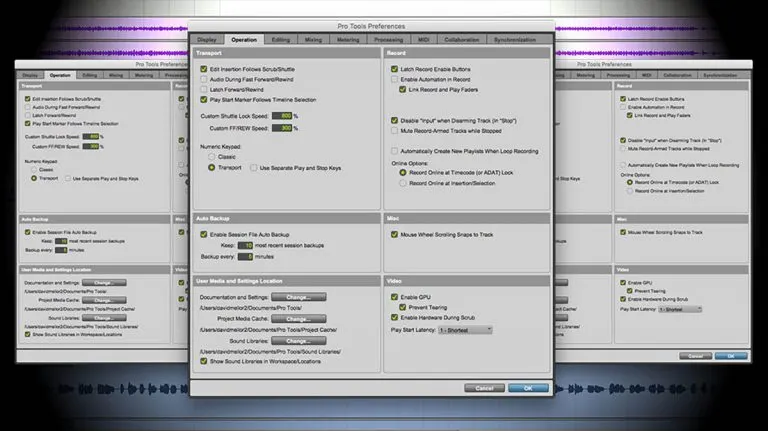Toggle Prevent Tearing in front window
This screenshot has height=431, width=768.
[x=403, y=307]
